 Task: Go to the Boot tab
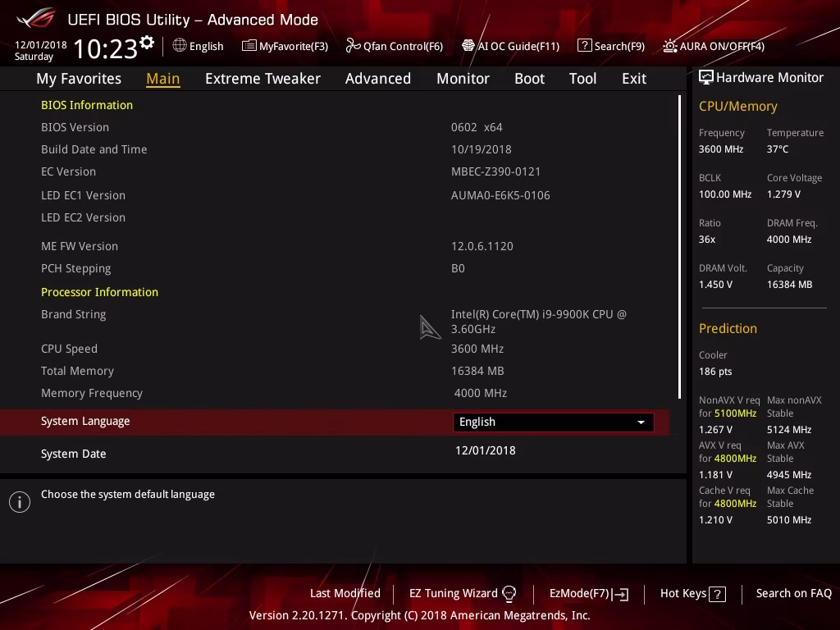click(529, 79)
